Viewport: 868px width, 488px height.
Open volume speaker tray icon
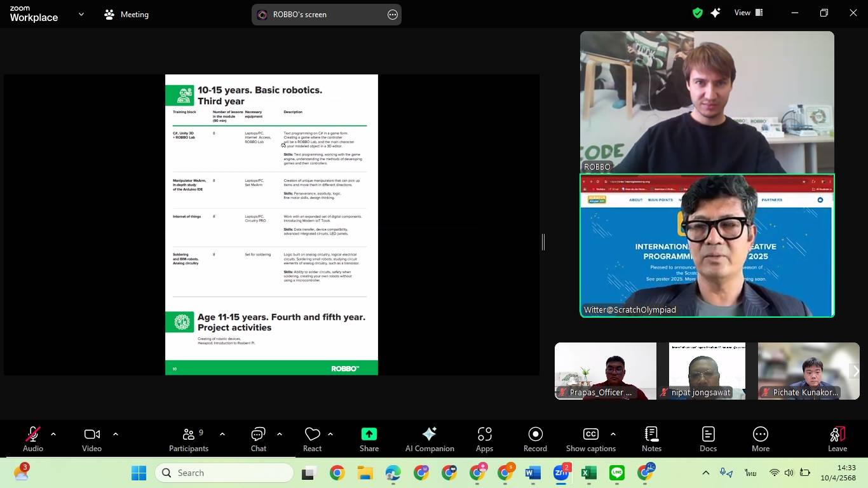[x=789, y=473]
